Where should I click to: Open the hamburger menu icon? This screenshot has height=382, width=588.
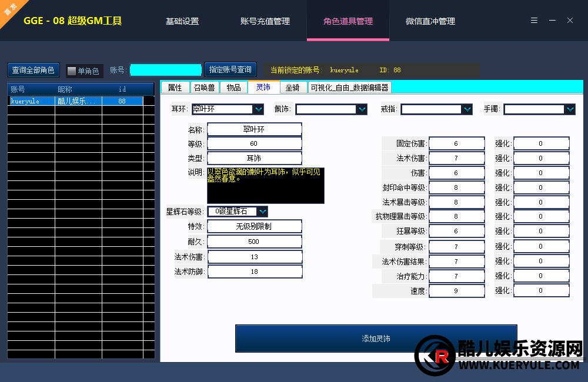coord(534,21)
